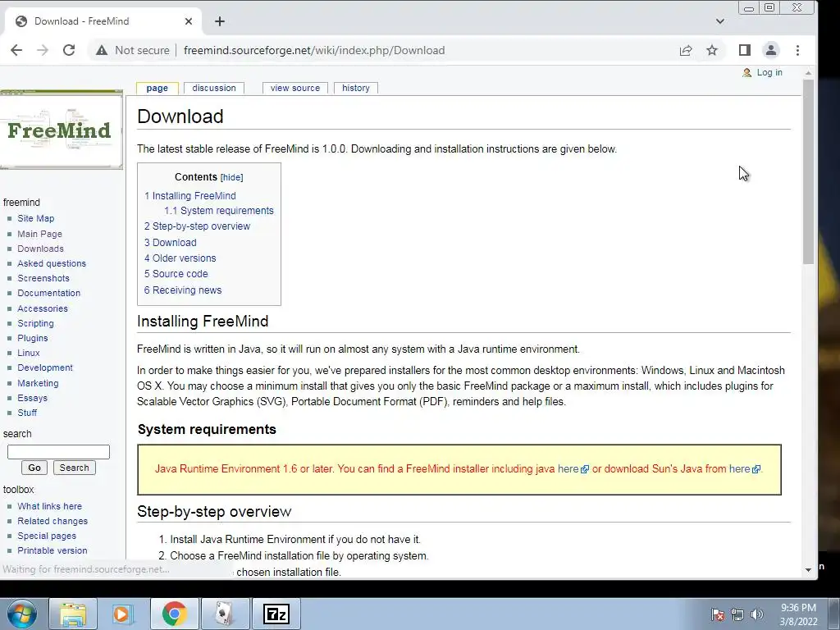Image resolution: width=840 pixels, height=630 pixels.
Task: Jump to 5 Source code
Action: [x=176, y=274]
